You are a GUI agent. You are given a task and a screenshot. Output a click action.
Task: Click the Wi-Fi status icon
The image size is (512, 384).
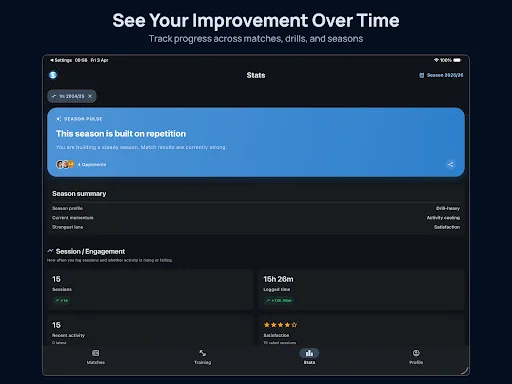tap(436, 60)
